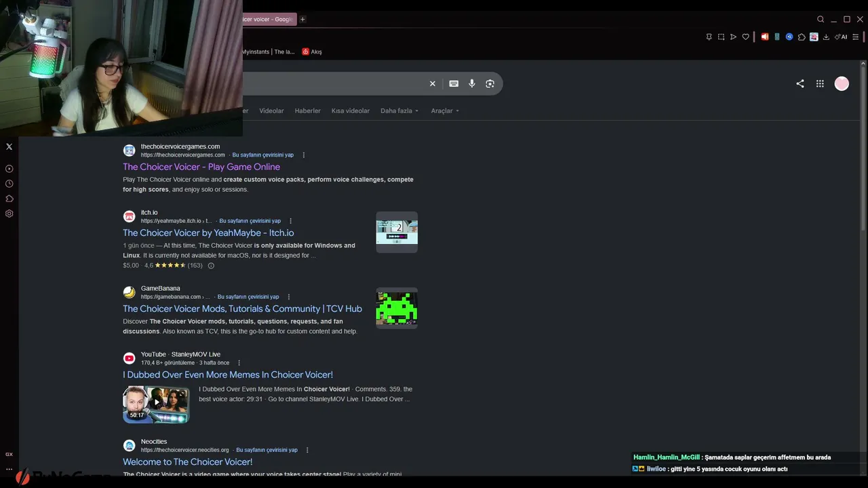Click the GameBanana site favicon
The width and height of the screenshot is (868, 488).
click(x=129, y=293)
